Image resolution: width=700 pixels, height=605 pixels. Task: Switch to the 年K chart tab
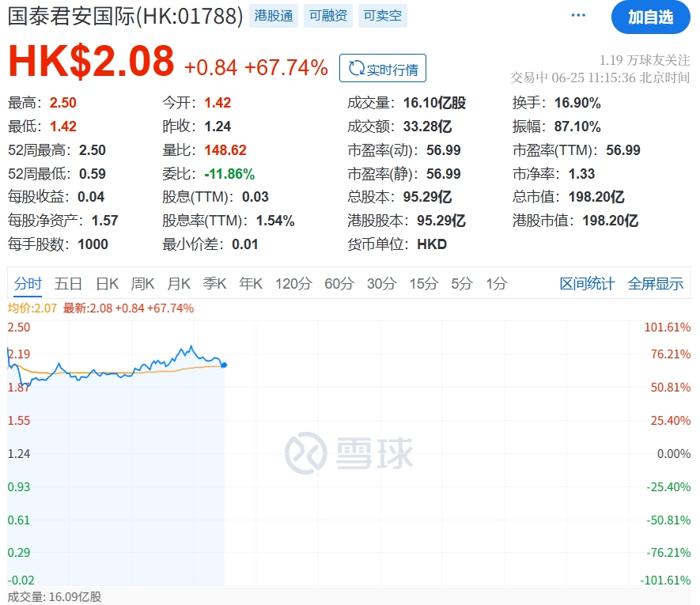click(251, 284)
